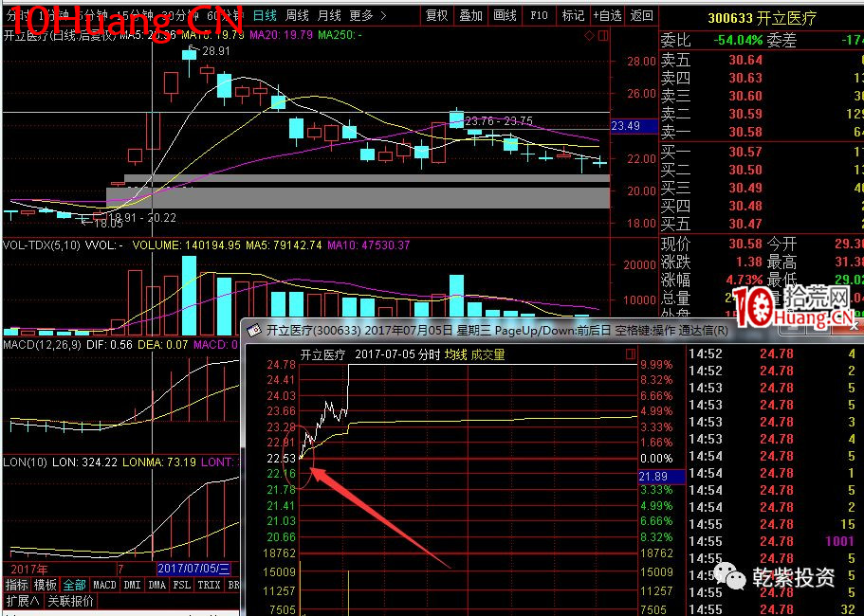Click the 卖三 30.60 ask row
Screen dimensions: 864x616
point(763,96)
